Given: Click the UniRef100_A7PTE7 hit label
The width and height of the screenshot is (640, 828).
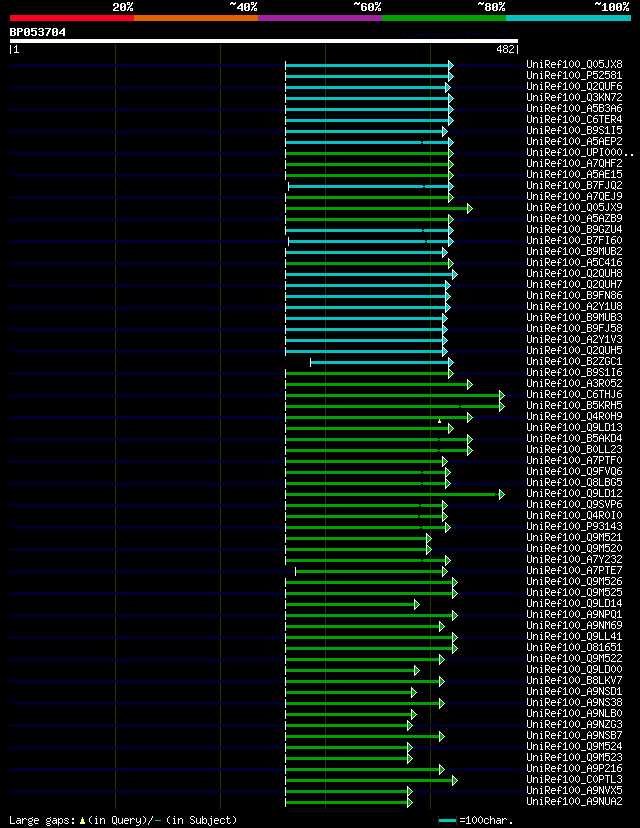Looking at the screenshot, I should pos(574,571).
